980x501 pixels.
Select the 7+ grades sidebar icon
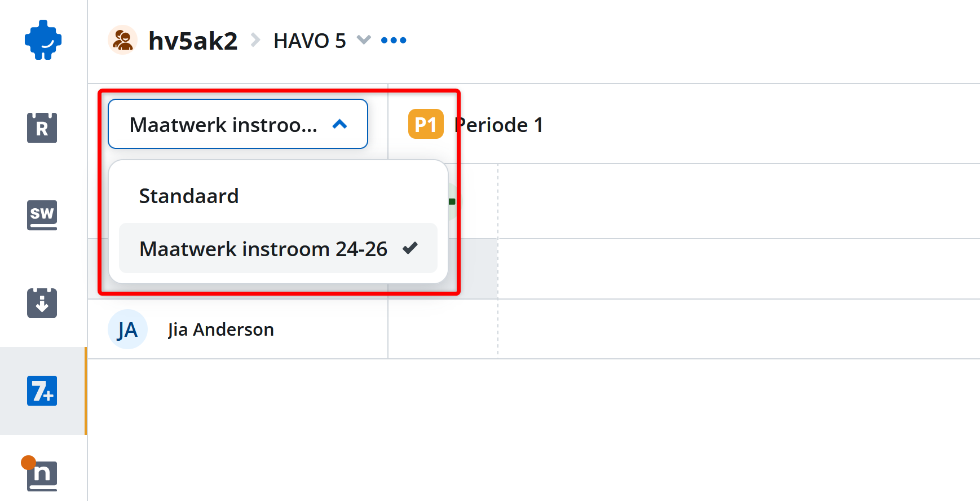(x=42, y=391)
